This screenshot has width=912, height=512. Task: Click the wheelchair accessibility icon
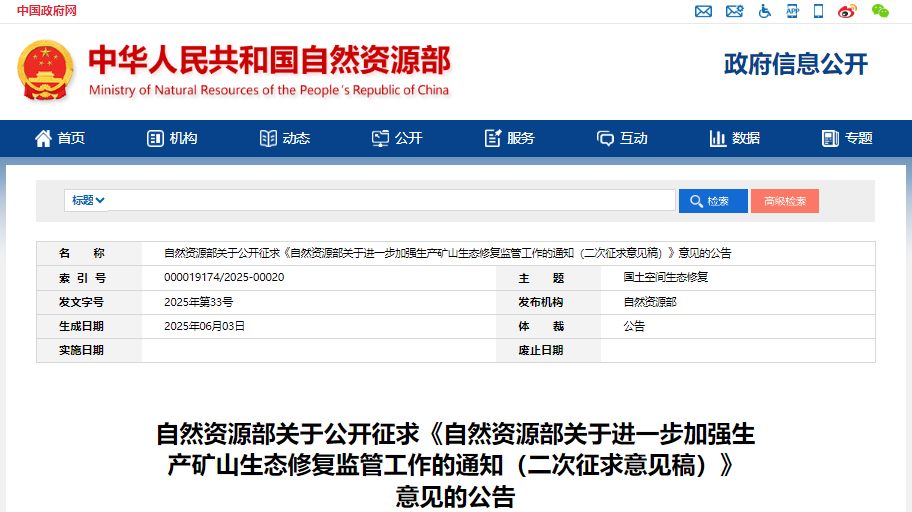coord(764,11)
